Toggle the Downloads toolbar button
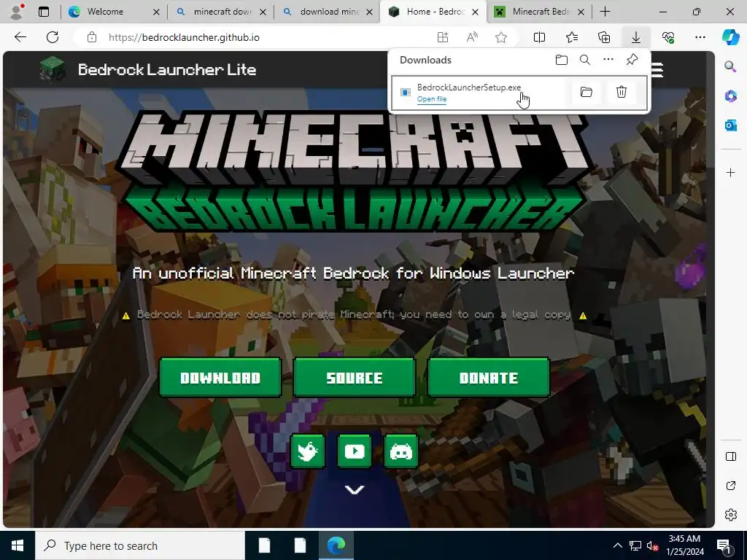Screen dimensions: 747x560 [x=636, y=37]
